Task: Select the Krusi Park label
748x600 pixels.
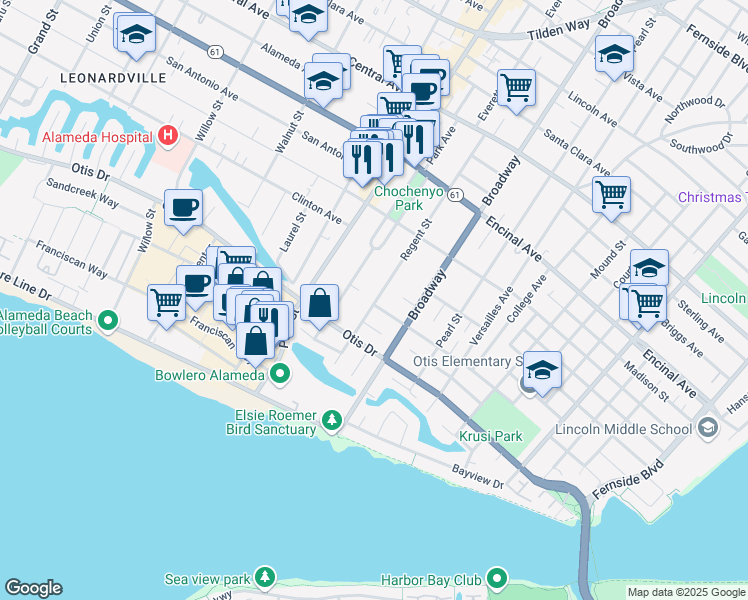Action: point(490,436)
